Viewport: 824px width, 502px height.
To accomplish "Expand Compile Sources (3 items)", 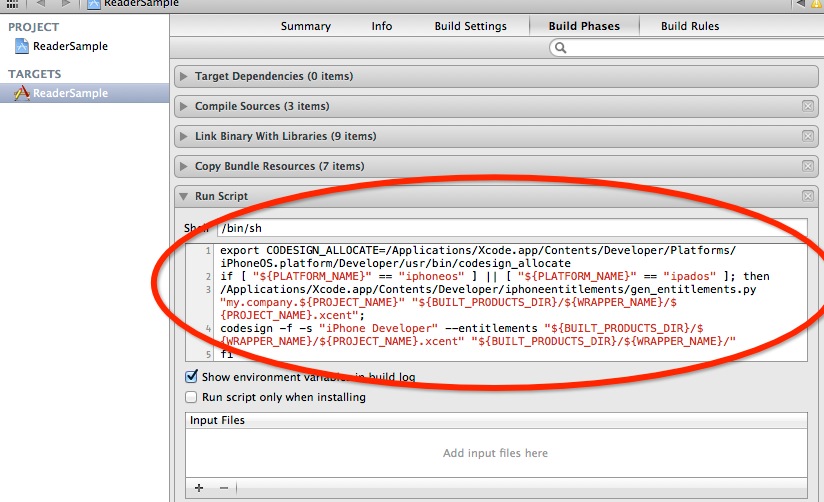I will (x=183, y=106).
